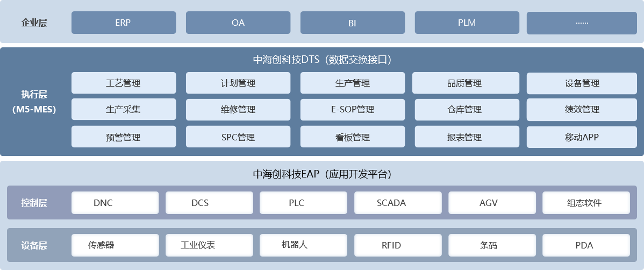Click 生产管理 module
Screen dimensions: 644x270
click(353, 83)
